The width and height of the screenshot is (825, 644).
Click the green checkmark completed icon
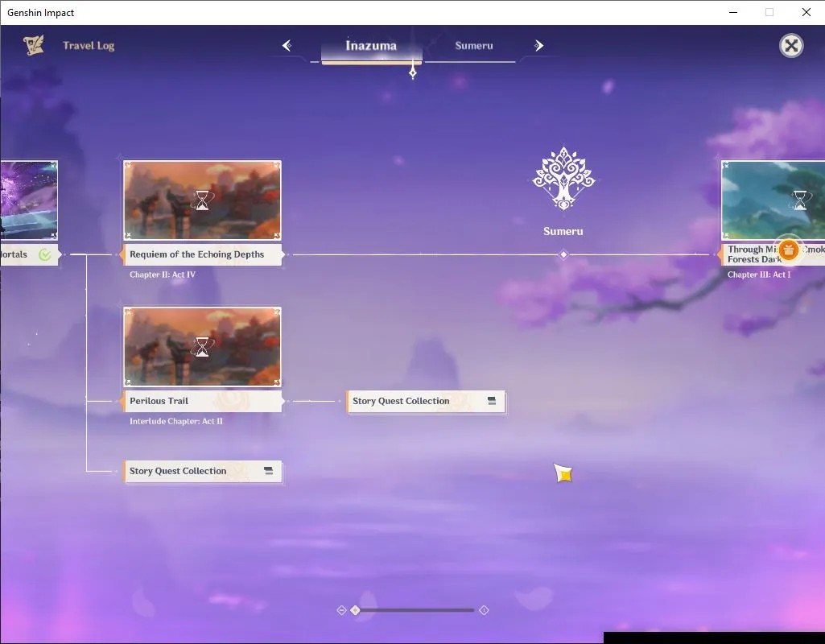pyautogui.click(x=45, y=255)
